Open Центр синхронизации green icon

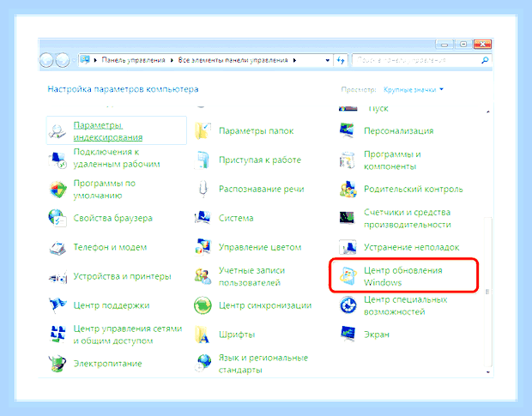[x=203, y=305]
